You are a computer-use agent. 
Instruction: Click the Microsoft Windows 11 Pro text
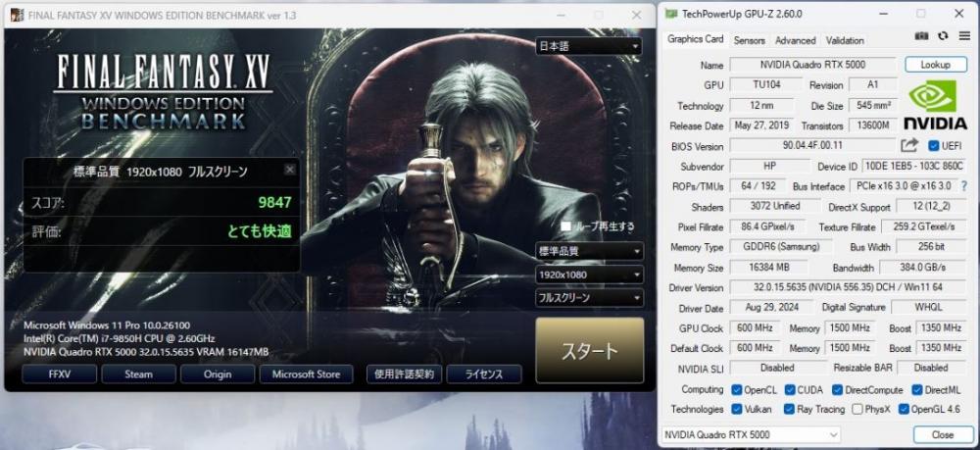[107, 325]
